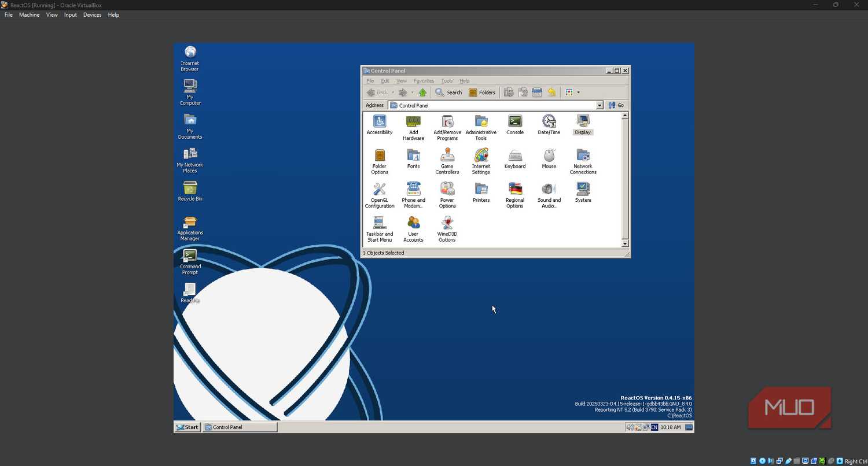Select the My Computer desktop icon
Image resolution: width=868 pixels, height=466 pixels.
tap(190, 93)
